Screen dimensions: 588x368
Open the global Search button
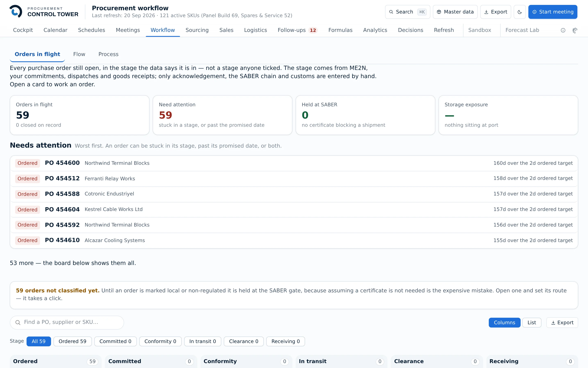(x=408, y=12)
